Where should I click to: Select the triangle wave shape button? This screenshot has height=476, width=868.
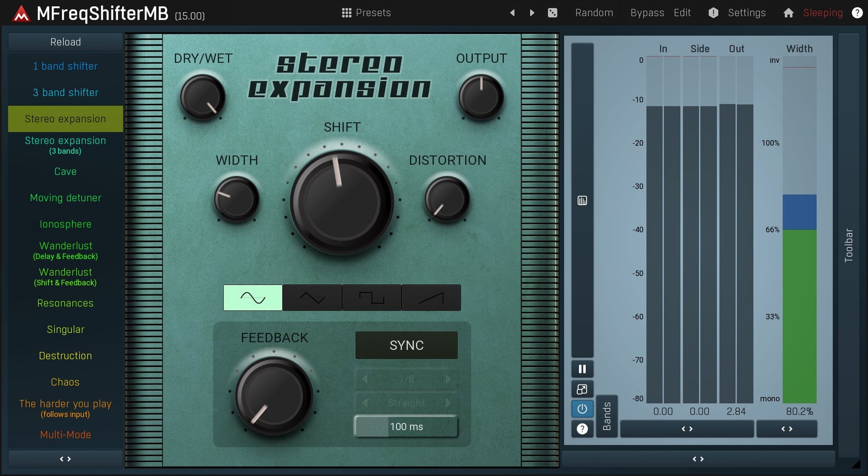[x=312, y=298]
